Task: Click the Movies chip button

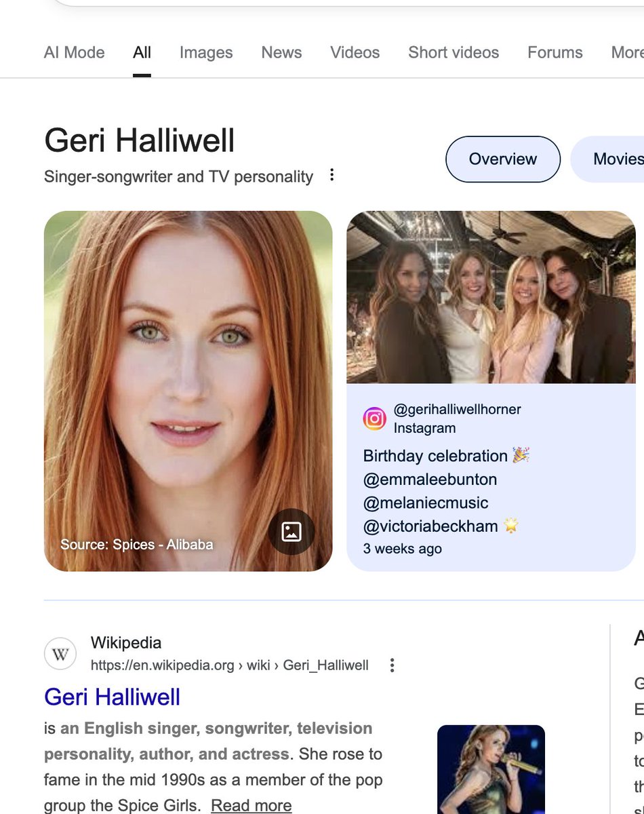Action: (x=608, y=159)
